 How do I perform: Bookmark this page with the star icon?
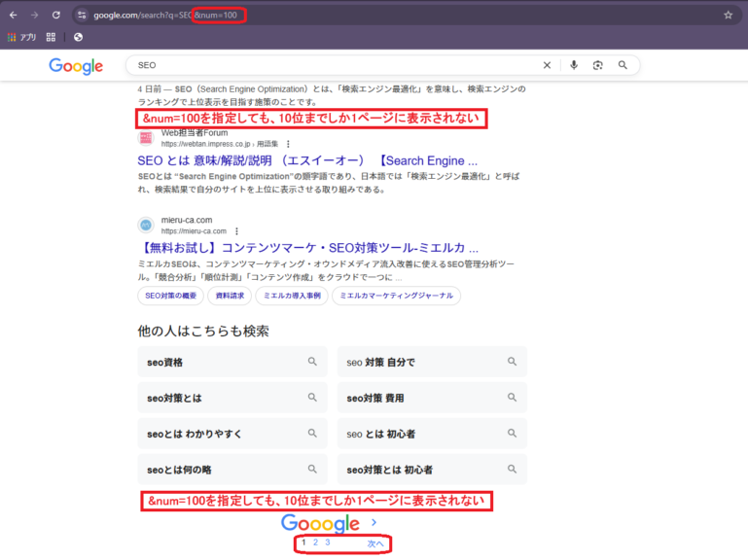728,16
